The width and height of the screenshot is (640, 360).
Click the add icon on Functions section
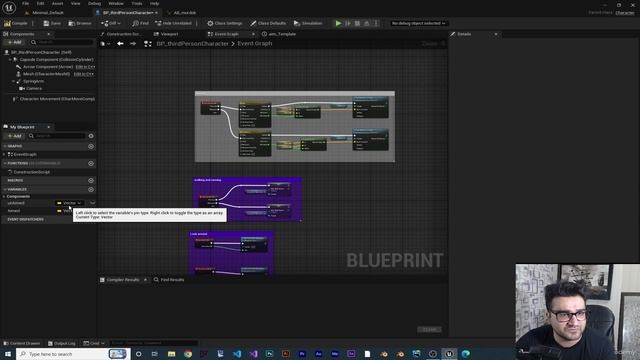(x=91, y=163)
